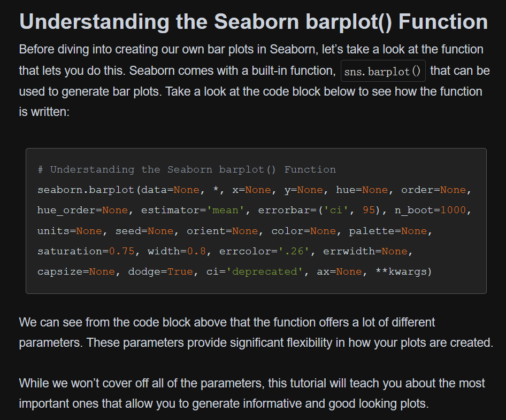
Task: Click the heading Understanding the Seaborn barplot() Function
Action: (253, 21)
